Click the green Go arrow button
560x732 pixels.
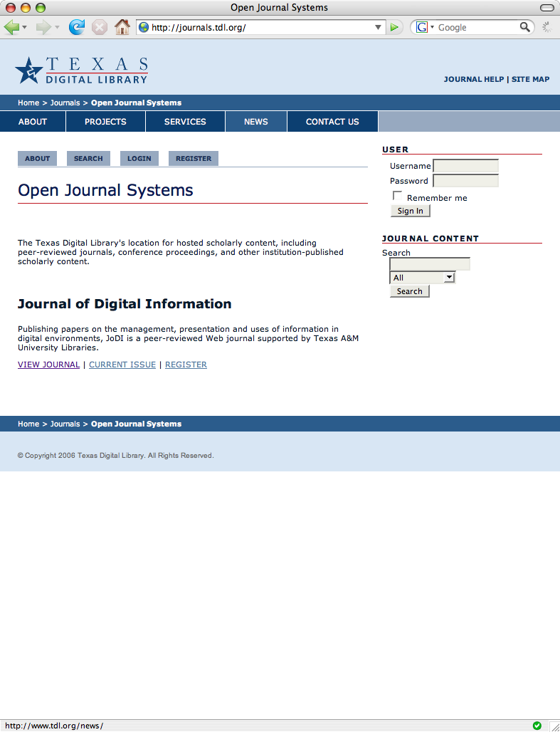394,28
